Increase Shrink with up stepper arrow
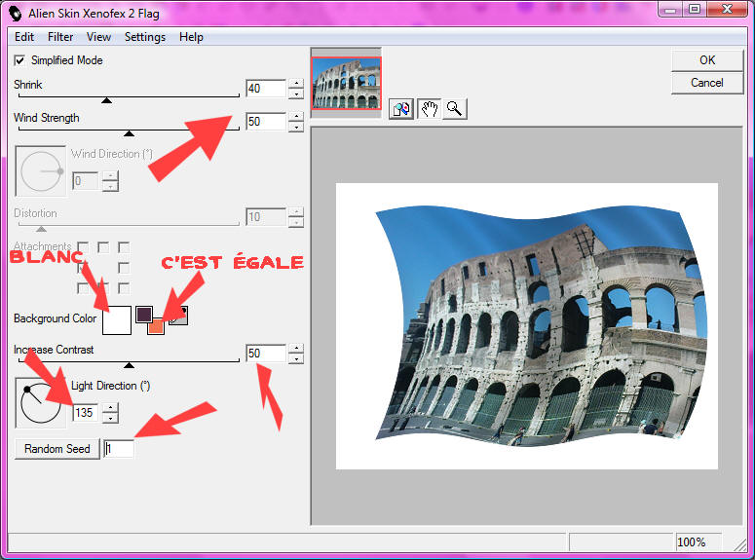755x560 pixels. (x=296, y=84)
